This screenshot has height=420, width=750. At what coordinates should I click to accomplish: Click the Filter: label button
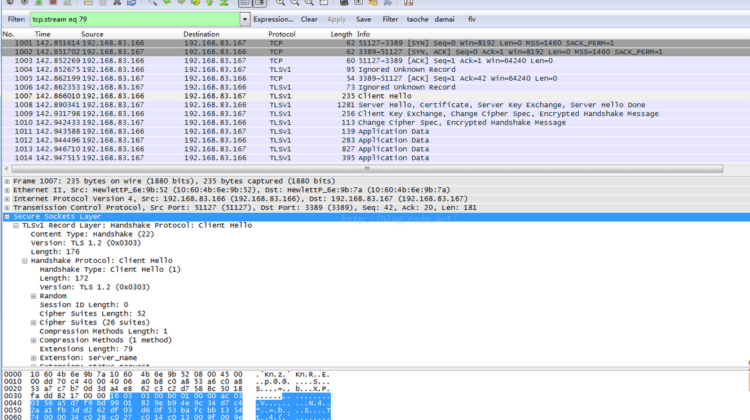(x=16, y=19)
